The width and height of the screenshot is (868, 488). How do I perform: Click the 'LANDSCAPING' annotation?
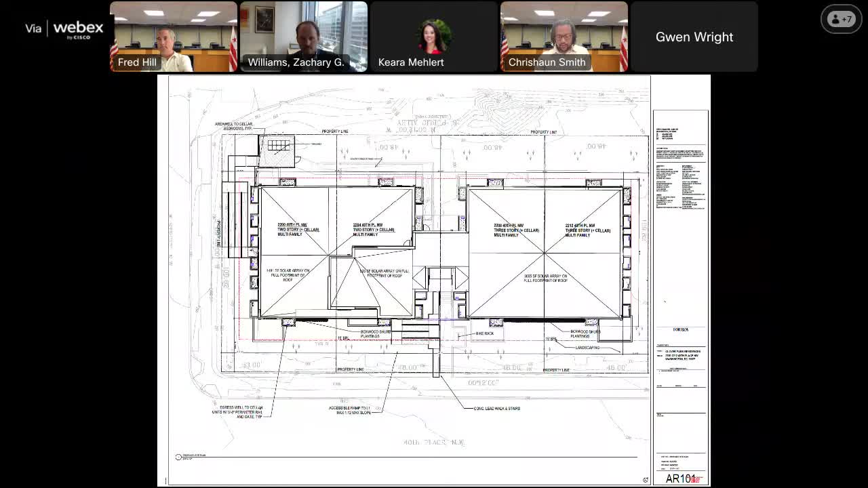point(588,348)
